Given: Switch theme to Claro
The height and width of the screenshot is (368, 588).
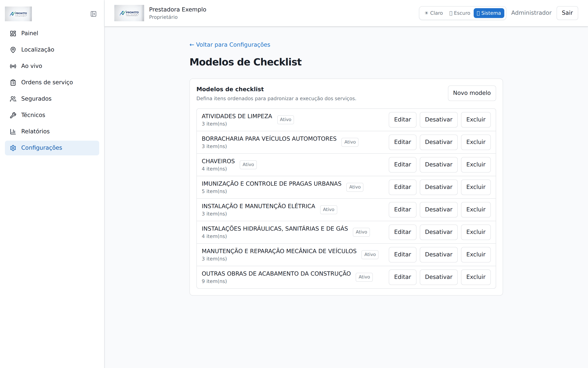Looking at the screenshot, I should click(433, 13).
